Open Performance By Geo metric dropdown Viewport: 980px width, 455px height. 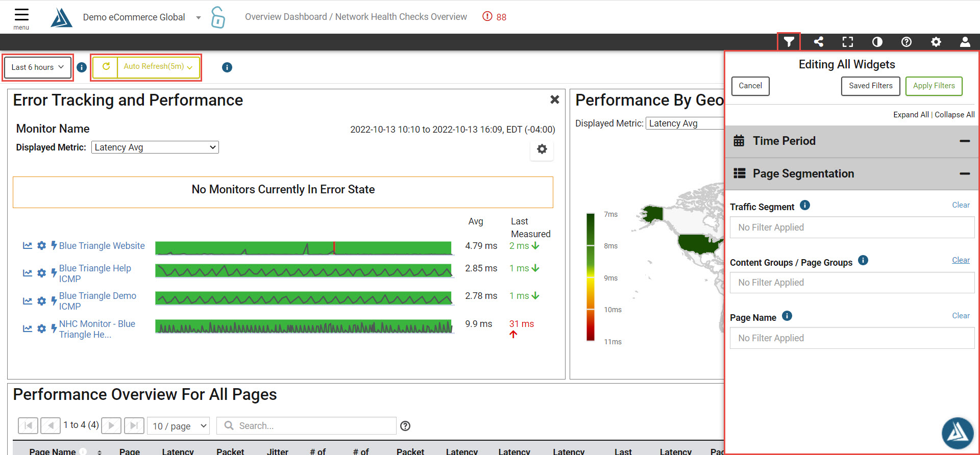tap(685, 123)
